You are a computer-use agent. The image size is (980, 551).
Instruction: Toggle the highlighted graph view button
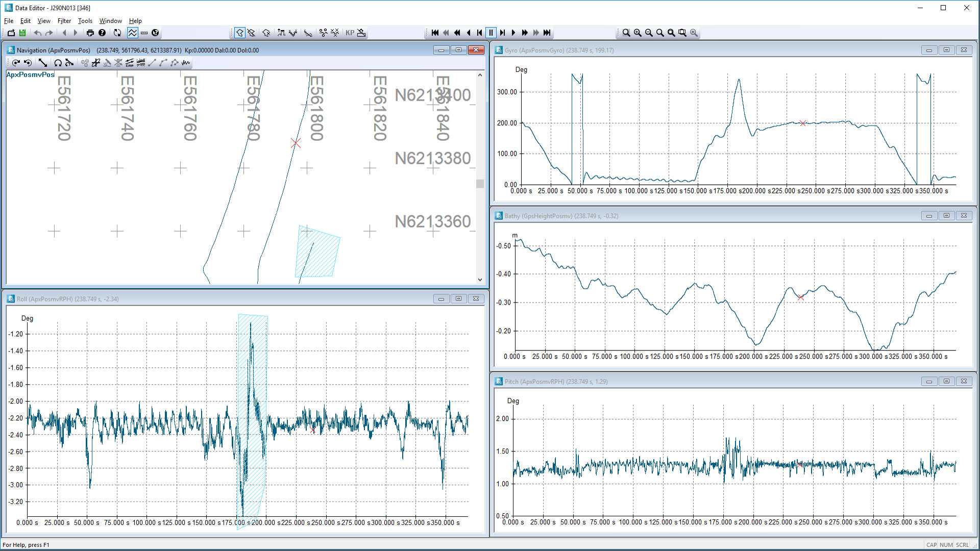click(132, 33)
